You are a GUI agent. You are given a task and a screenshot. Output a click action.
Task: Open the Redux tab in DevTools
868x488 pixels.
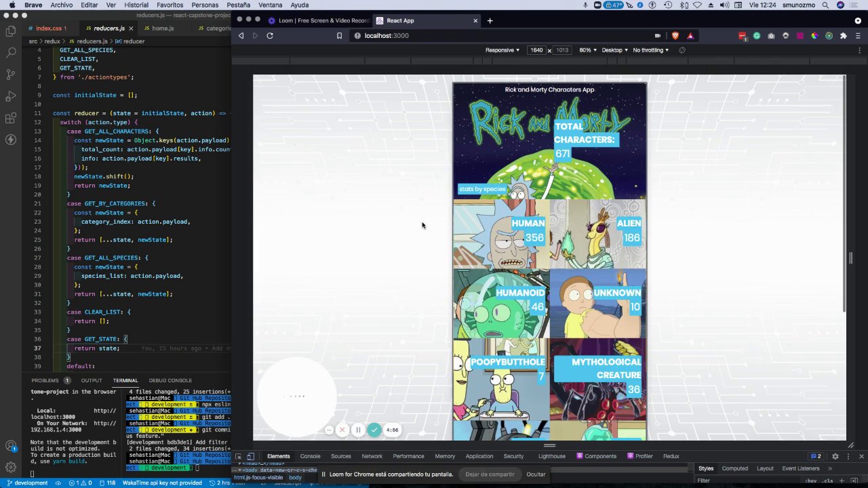[x=671, y=457]
